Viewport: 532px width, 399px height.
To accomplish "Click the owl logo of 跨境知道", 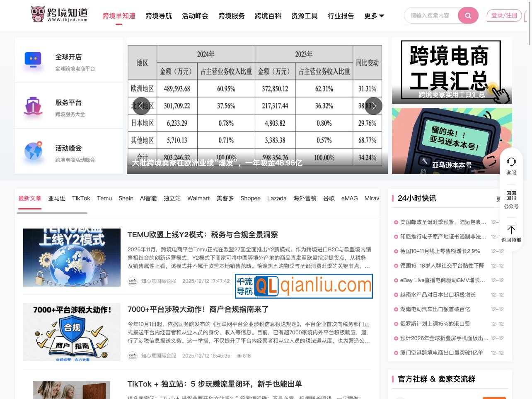I will [38, 13].
